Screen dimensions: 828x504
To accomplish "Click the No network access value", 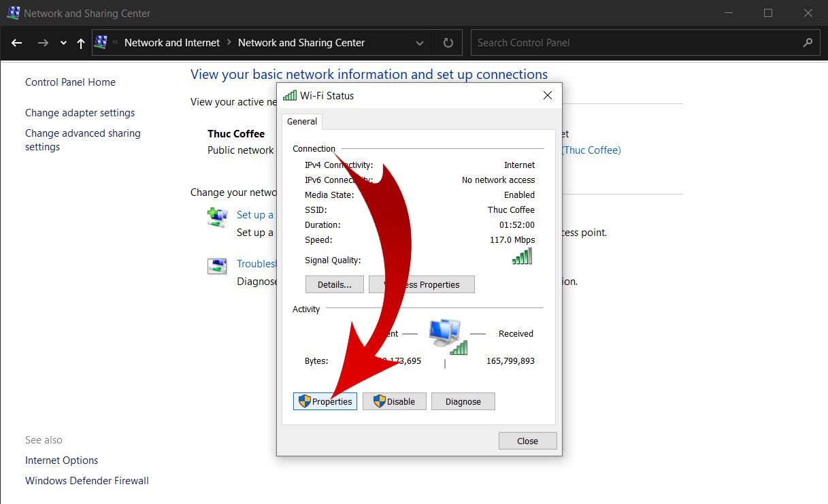I will point(499,180).
